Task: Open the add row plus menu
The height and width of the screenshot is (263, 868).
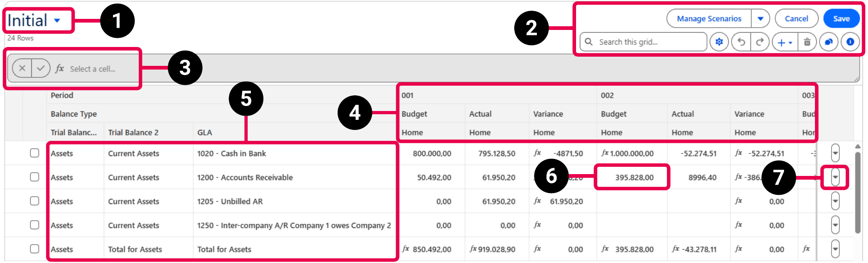Action: pyautogui.click(x=785, y=42)
